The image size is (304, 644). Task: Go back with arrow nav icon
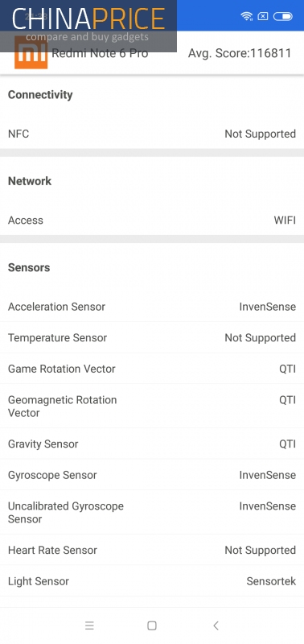[x=216, y=625]
